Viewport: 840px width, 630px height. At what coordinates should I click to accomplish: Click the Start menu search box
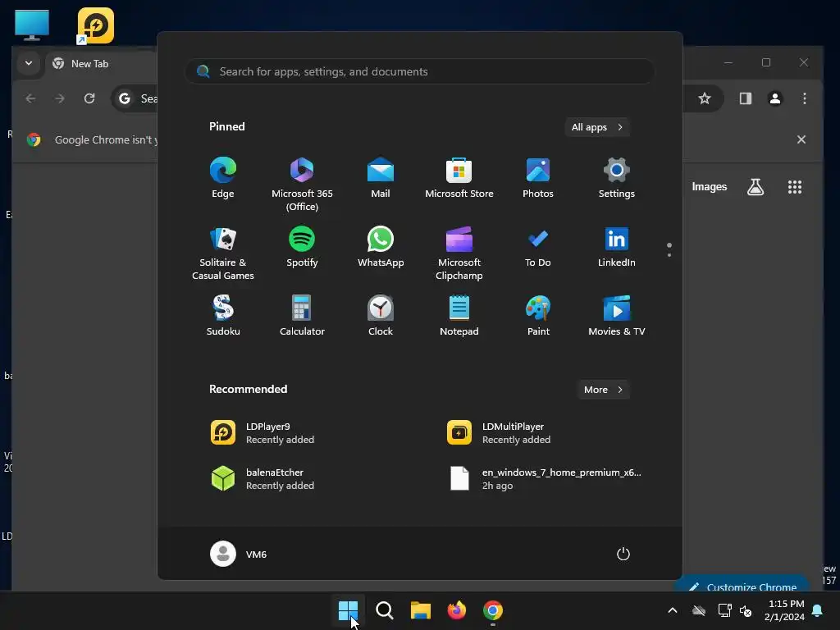[x=420, y=71]
